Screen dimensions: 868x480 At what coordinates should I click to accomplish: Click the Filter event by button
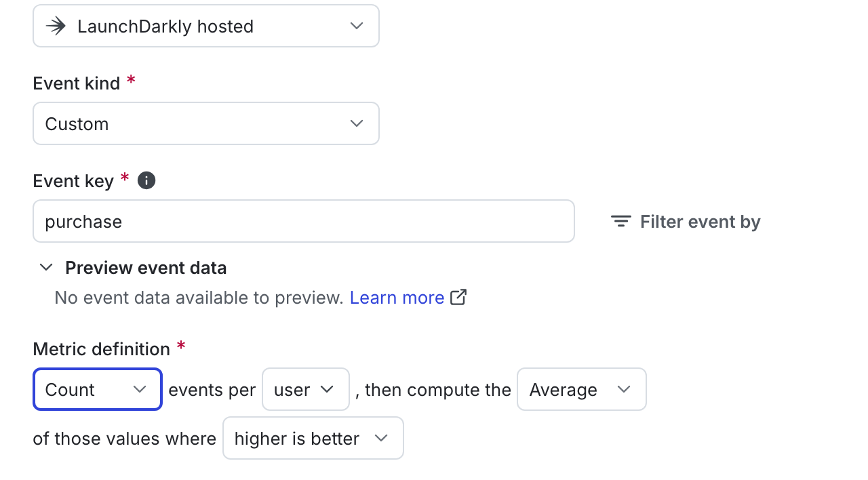click(x=686, y=222)
